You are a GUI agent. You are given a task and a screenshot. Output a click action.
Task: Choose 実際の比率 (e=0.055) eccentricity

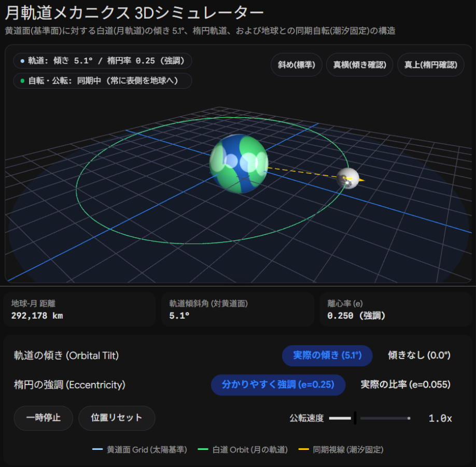coord(405,384)
